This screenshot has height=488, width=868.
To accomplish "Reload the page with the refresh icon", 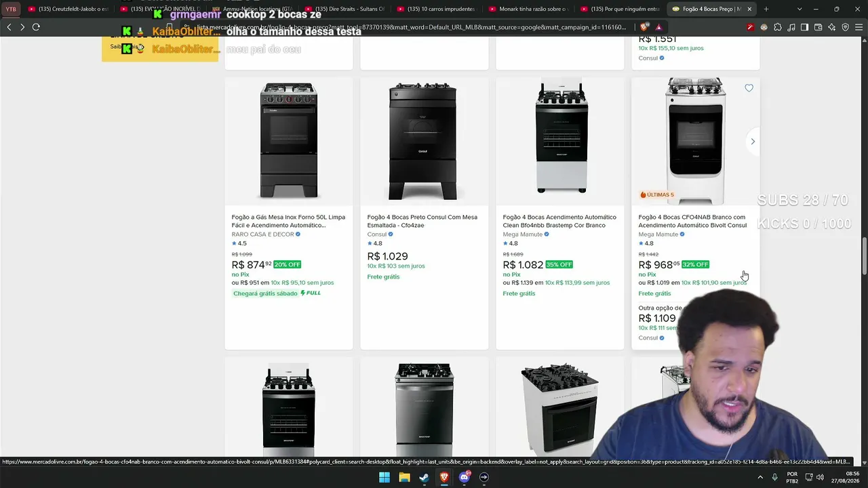I will pyautogui.click(x=36, y=27).
